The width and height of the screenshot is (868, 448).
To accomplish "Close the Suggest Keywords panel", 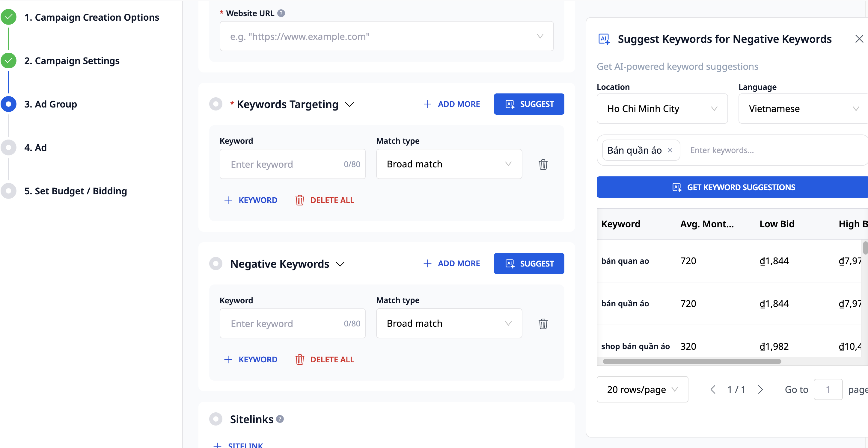I will (859, 39).
